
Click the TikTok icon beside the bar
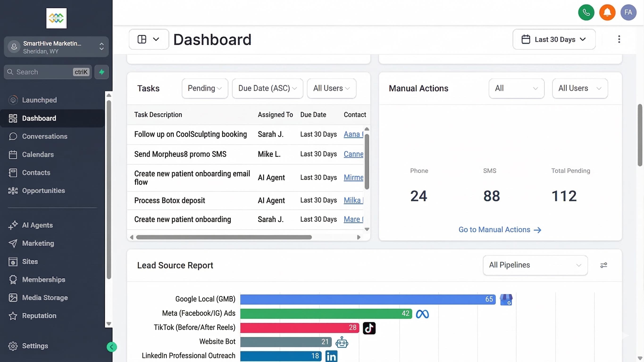click(x=369, y=328)
